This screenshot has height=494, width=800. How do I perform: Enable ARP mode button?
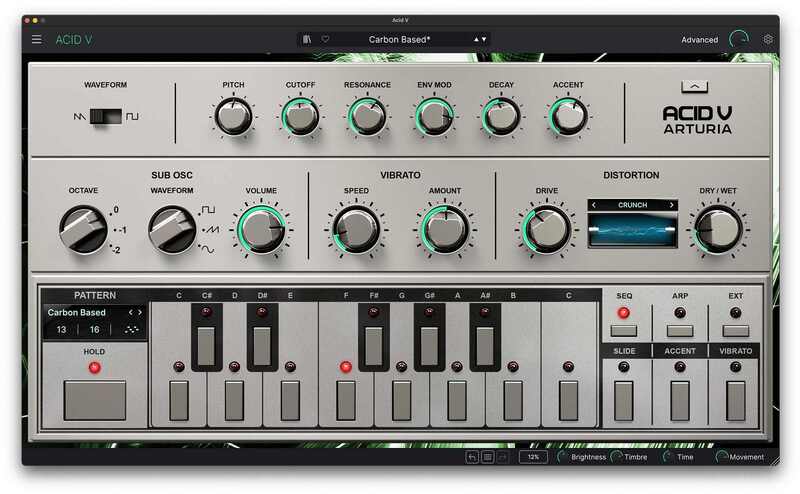pyautogui.click(x=680, y=331)
